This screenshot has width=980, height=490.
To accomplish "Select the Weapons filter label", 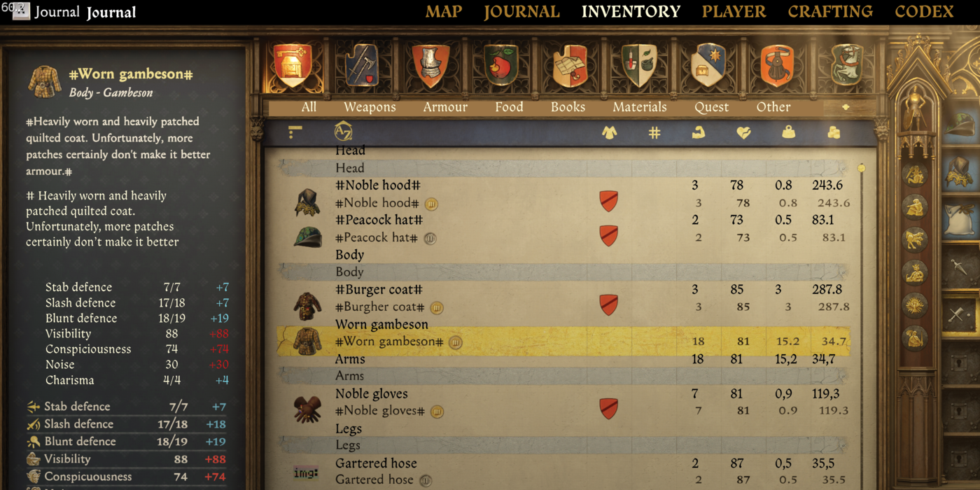I will [x=370, y=107].
